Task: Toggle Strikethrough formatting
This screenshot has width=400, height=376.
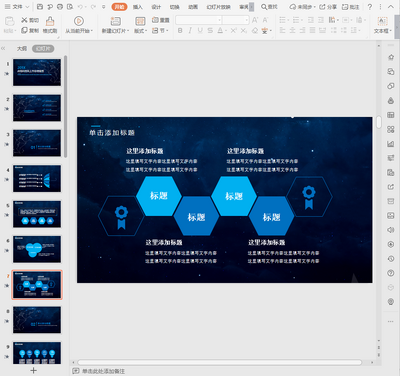Action: [x=210, y=31]
